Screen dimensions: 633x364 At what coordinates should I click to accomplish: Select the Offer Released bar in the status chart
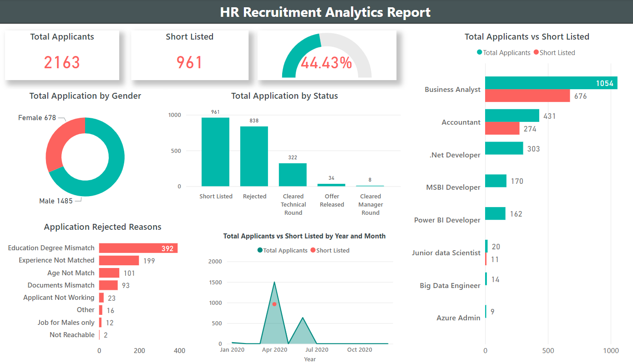point(331,185)
